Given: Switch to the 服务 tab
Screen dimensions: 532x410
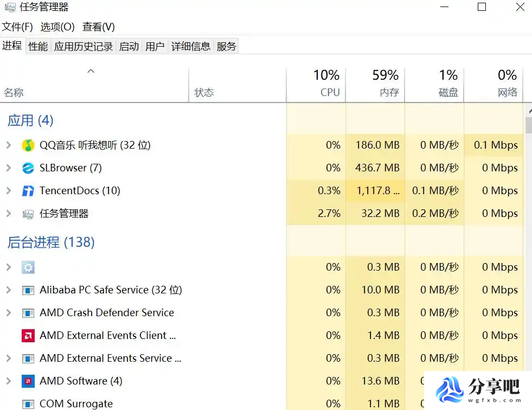Looking at the screenshot, I should pyautogui.click(x=226, y=46).
